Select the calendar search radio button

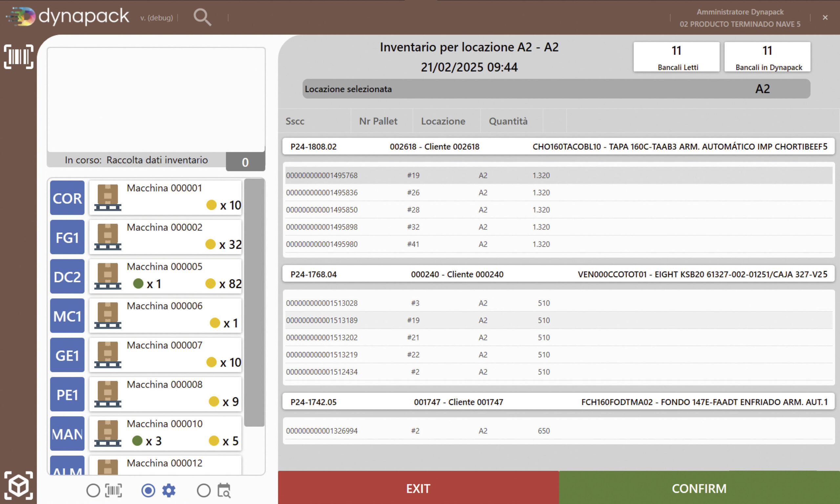coord(204,491)
